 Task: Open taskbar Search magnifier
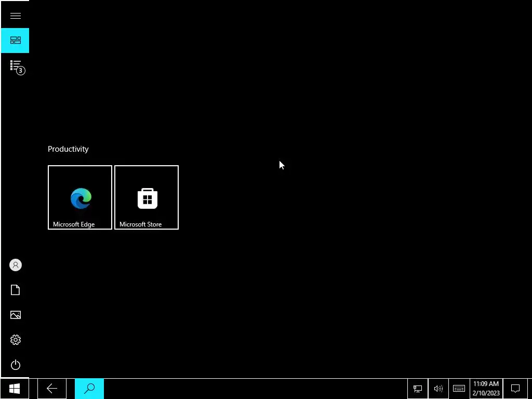(x=89, y=389)
